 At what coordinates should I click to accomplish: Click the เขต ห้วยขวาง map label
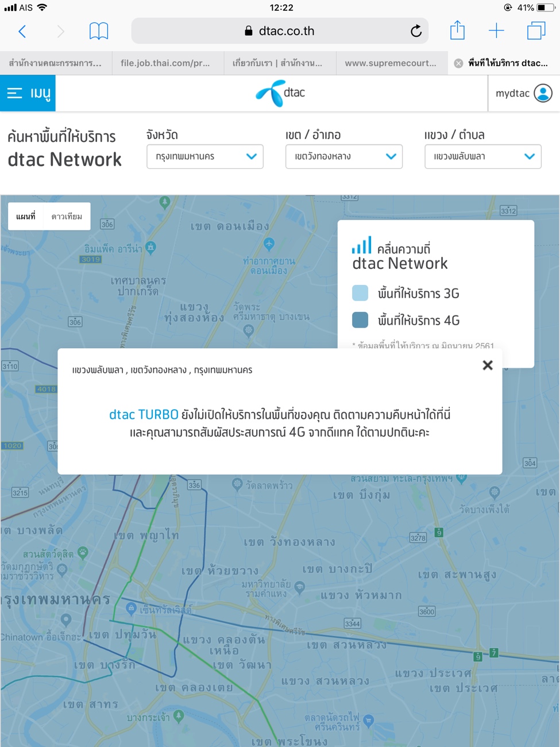click(220, 571)
